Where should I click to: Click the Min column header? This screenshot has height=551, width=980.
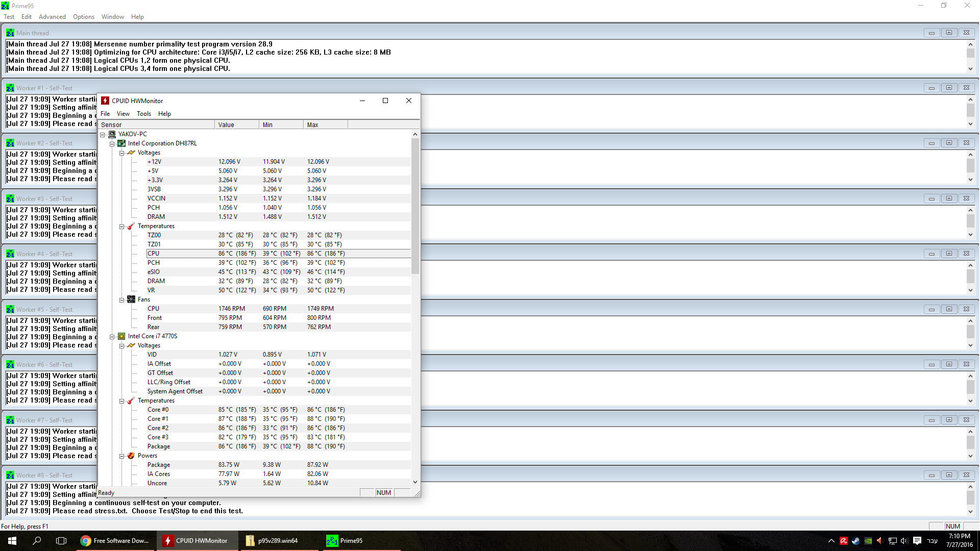pos(281,124)
